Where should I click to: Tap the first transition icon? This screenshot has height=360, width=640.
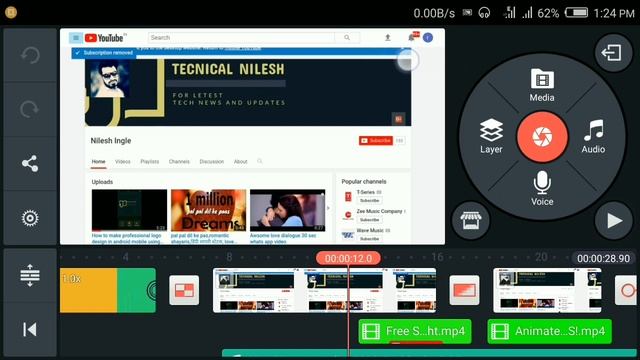click(184, 290)
